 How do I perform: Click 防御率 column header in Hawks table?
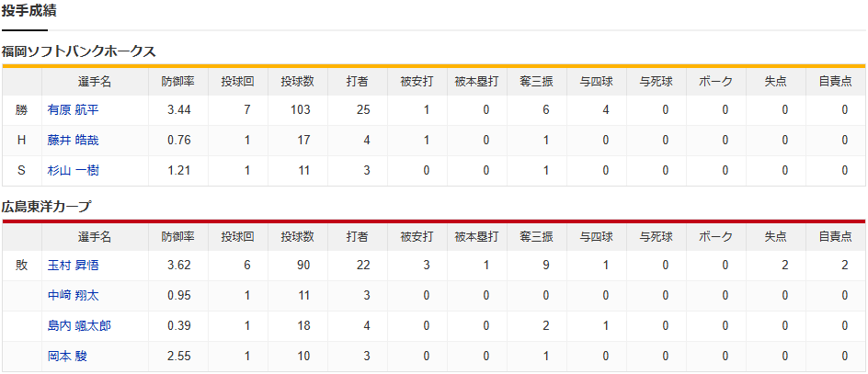point(177,81)
